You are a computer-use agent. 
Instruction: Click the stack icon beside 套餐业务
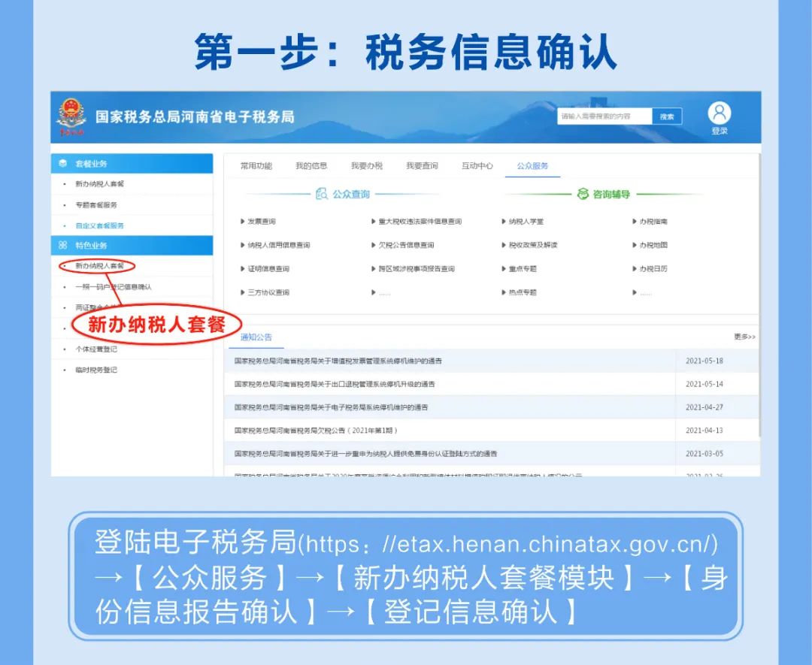click(x=62, y=164)
